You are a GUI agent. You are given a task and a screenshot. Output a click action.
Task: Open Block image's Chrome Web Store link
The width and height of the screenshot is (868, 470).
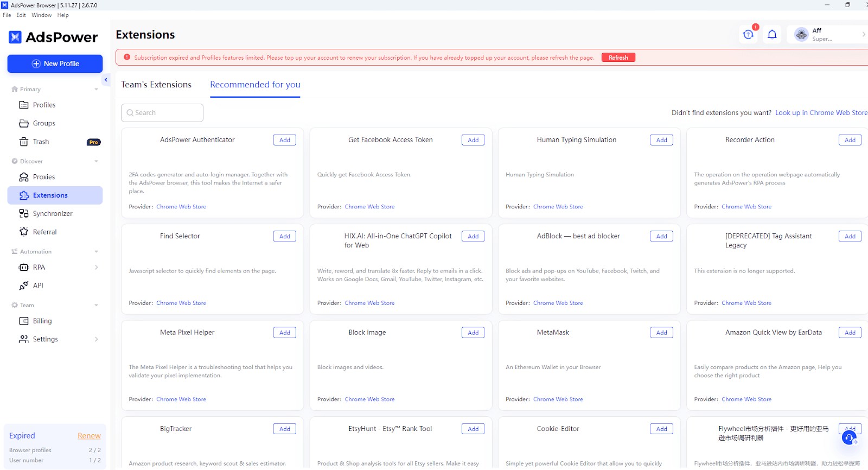coord(369,399)
